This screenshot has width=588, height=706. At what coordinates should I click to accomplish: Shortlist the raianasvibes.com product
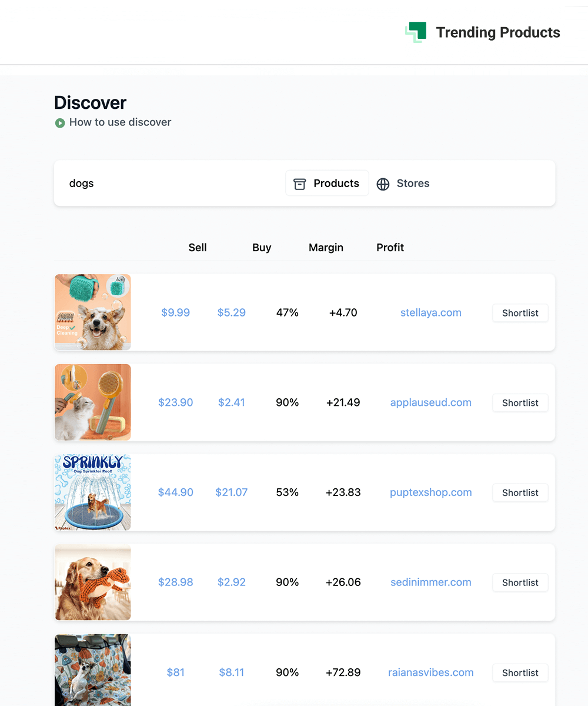[x=520, y=672]
